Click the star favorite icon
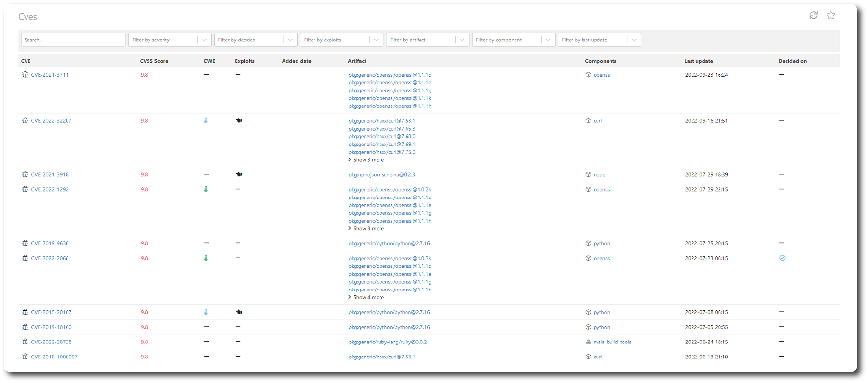This screenshot has width=868, height=383. coord(831,15)
